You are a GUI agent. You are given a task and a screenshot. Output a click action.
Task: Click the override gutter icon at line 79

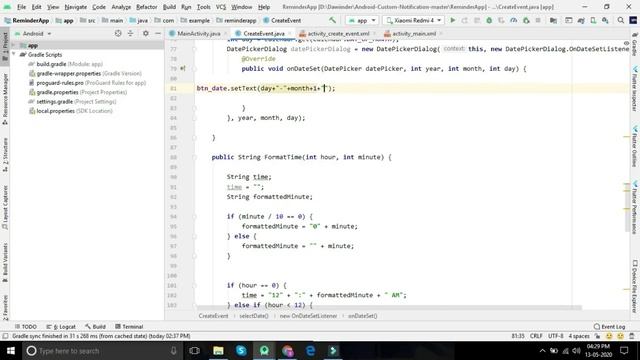[x=182, y=69]
